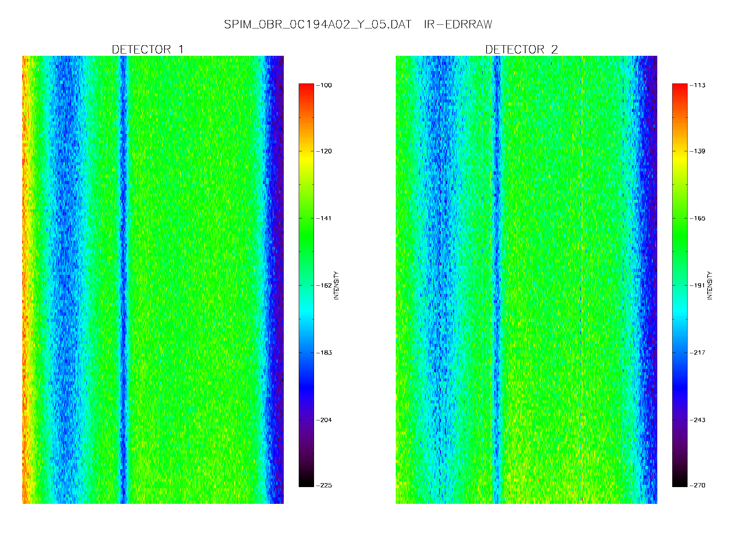The image size is (747, 560).
Task: Click the -183 tick label
Action: (x=324, y=353)
